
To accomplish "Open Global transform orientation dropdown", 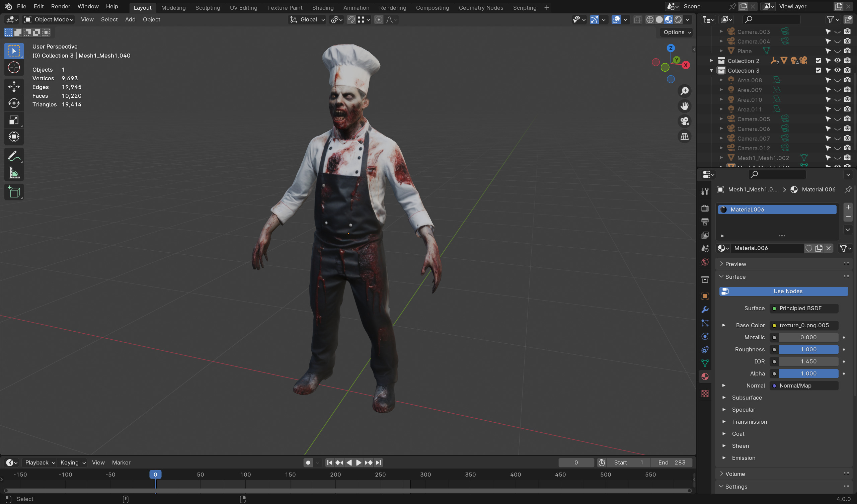I will click(x=307, y=20).
